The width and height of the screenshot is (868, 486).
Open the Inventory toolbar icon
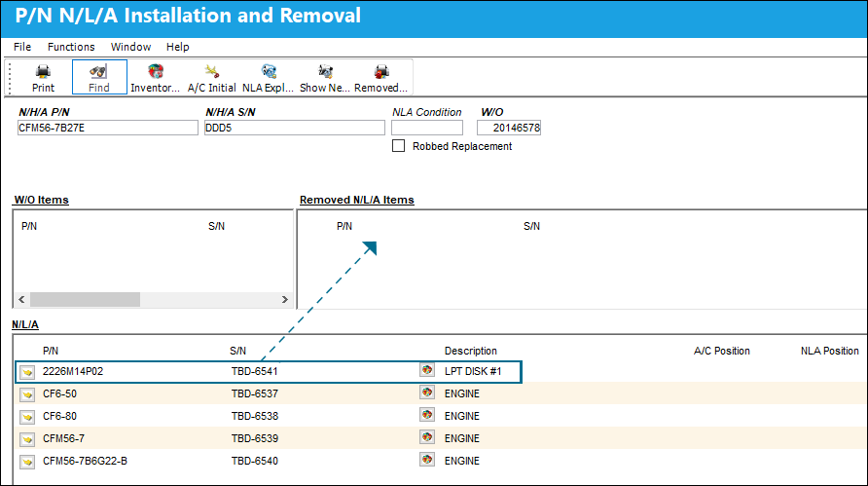point(156,71)
